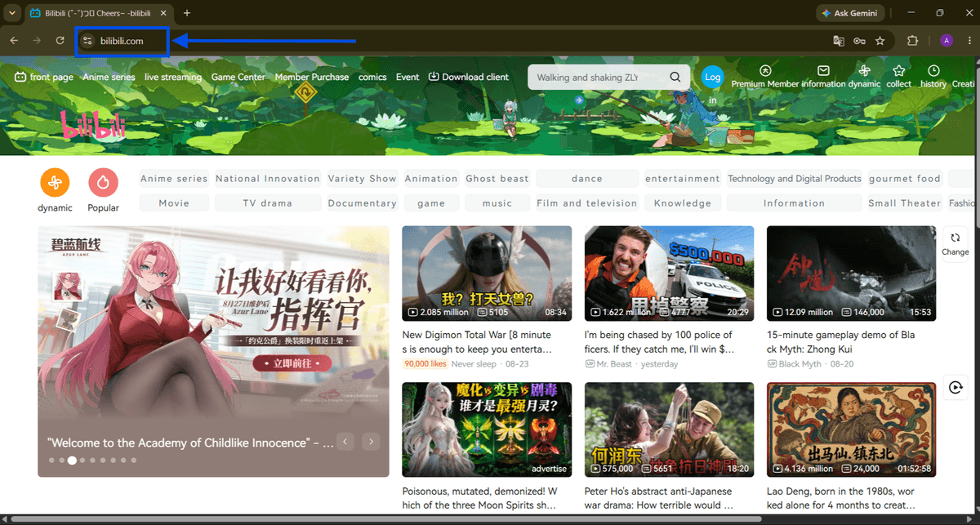
Task: Select the National Innovation category tag
Action: pos(268,179)
